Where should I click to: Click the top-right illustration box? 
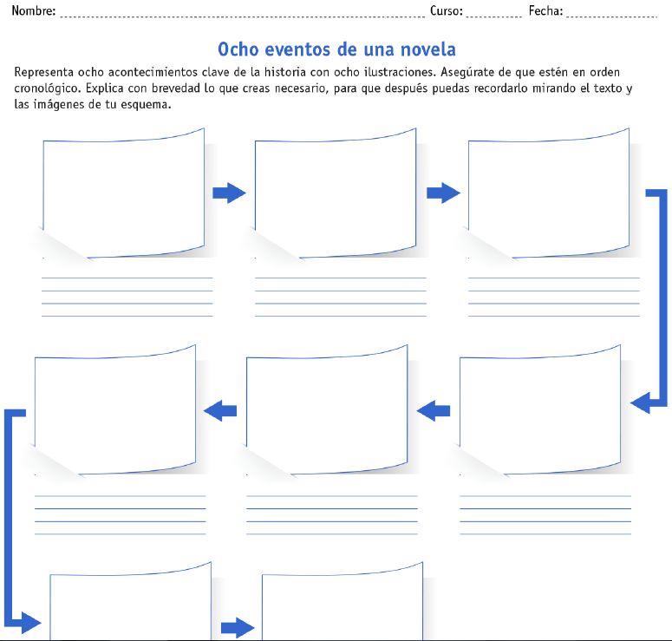[548, 194]
